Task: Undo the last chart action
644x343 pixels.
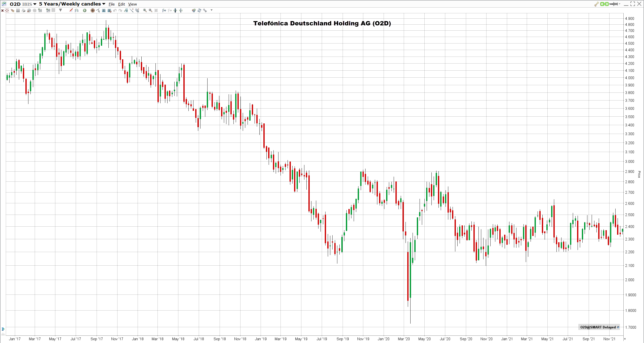Action: 115,10
